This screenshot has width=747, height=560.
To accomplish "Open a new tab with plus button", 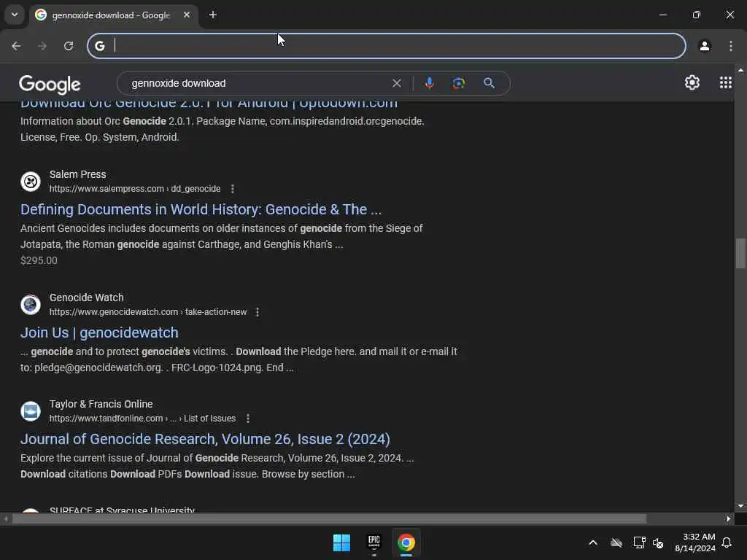I will 213,15.
